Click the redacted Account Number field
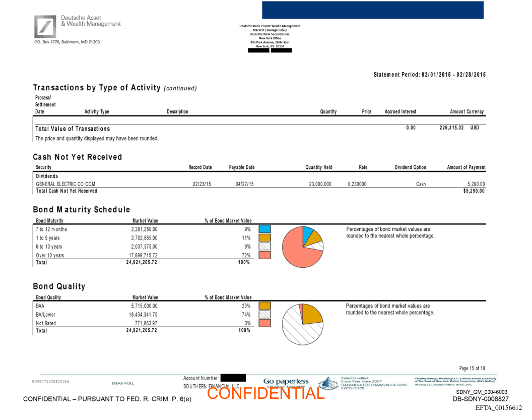Screen dimensions: 532x420 point(233,378)
